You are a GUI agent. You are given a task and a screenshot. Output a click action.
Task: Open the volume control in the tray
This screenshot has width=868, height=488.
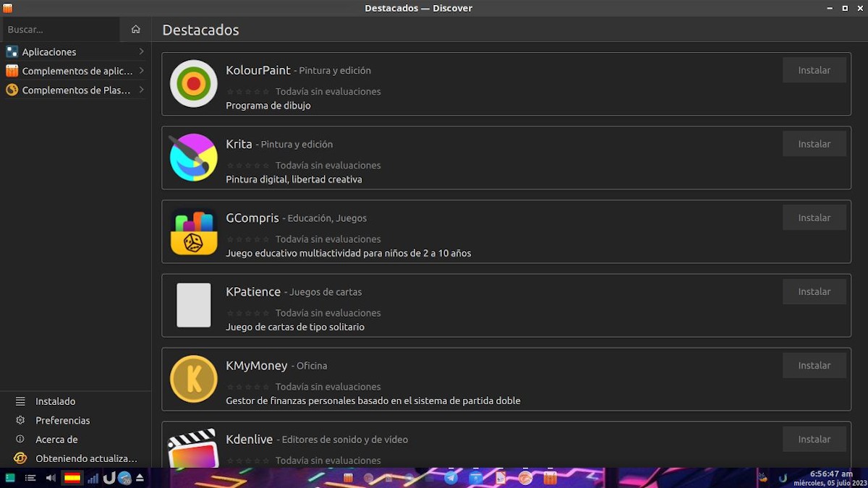(x=51, y=478)
